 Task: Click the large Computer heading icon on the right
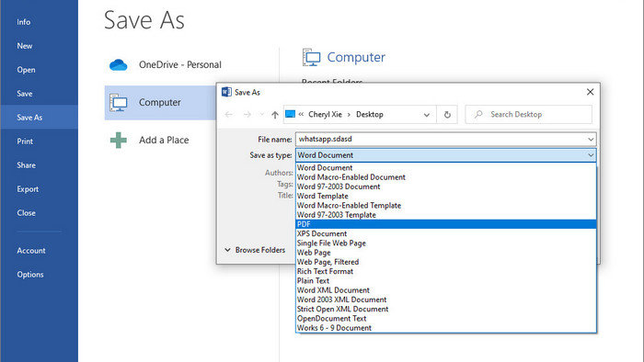click(x=311, y=57)
